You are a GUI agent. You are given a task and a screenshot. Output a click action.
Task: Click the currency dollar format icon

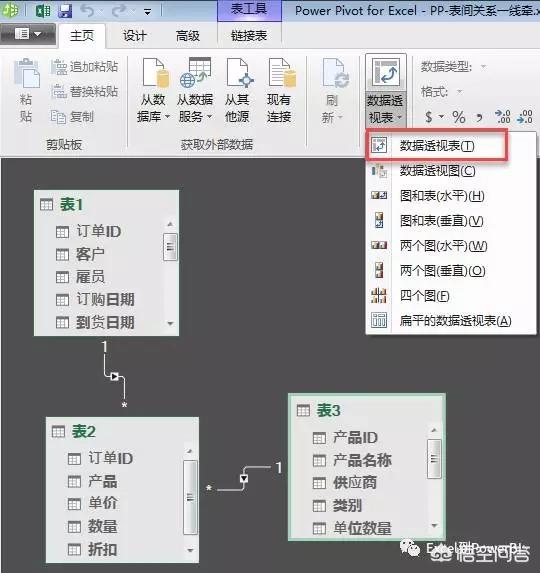coord(429,117)
